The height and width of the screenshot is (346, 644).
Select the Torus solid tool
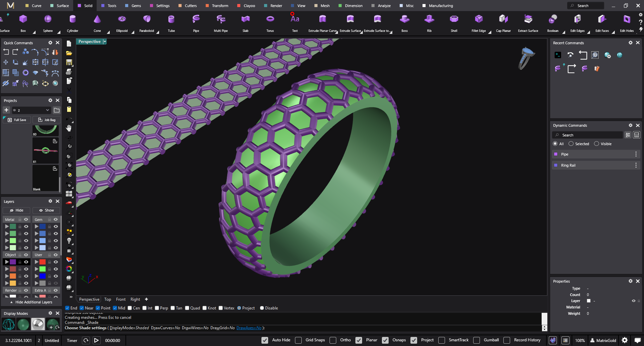click(x=270, y=19)
